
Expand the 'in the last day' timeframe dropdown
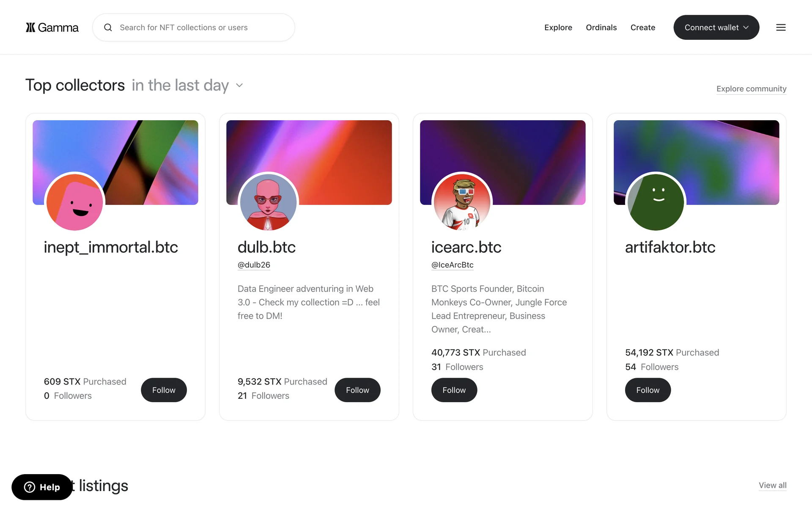pyautogui.click(x=239, y=86)
